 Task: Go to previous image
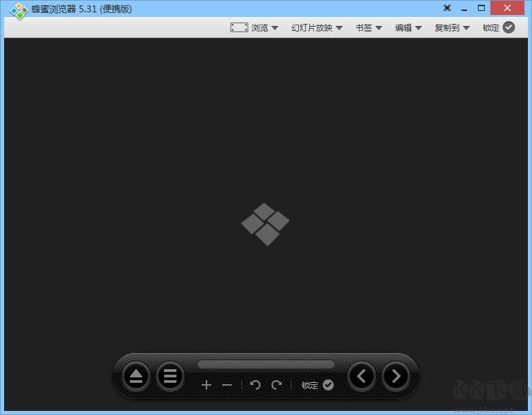(x=362, y=375)
